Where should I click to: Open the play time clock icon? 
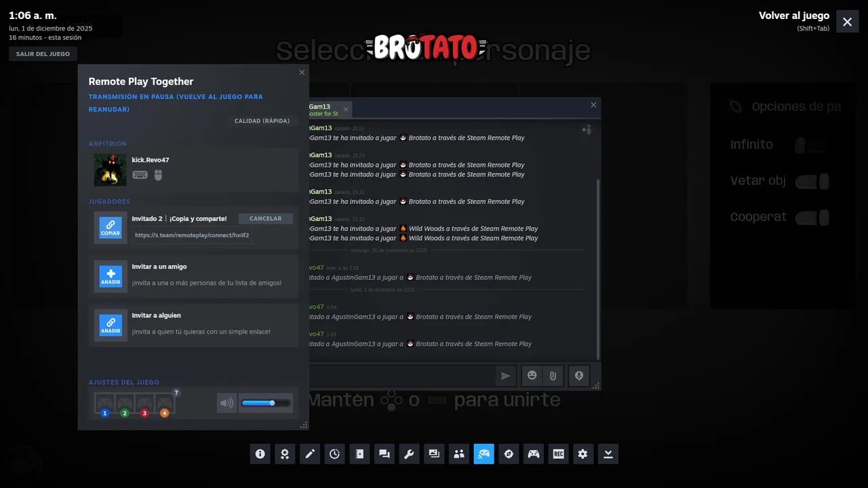coord(334,454)
